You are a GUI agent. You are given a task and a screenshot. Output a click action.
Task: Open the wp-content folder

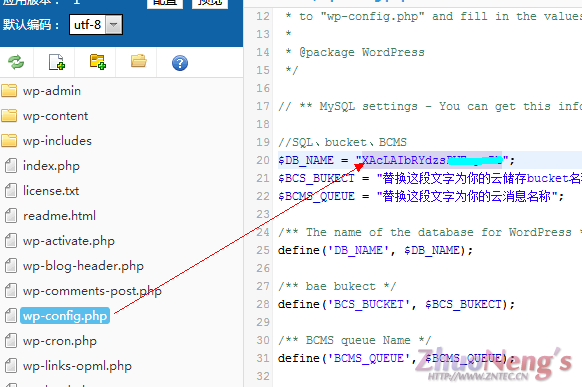coord(55,116)
